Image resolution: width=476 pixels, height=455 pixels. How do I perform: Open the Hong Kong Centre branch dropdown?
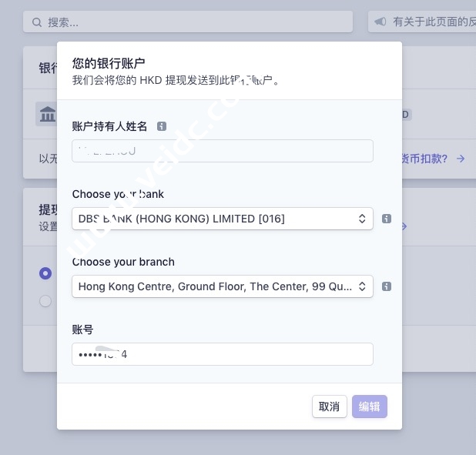[x=223, y=286]
